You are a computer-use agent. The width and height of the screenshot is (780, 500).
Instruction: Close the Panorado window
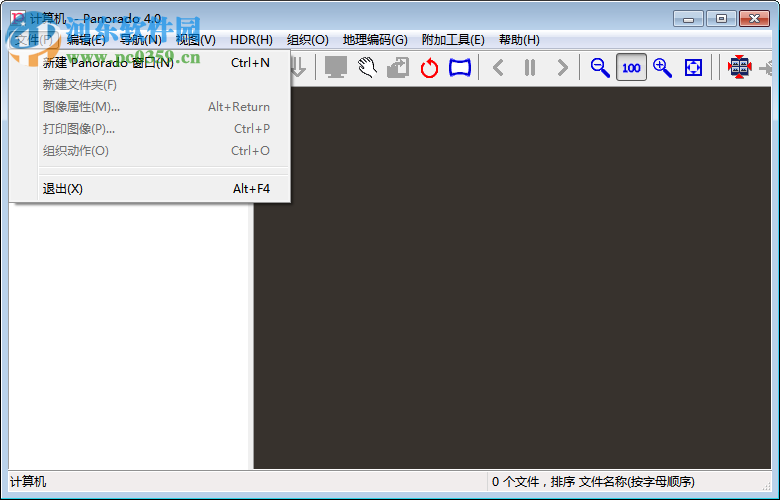[754, 19]
